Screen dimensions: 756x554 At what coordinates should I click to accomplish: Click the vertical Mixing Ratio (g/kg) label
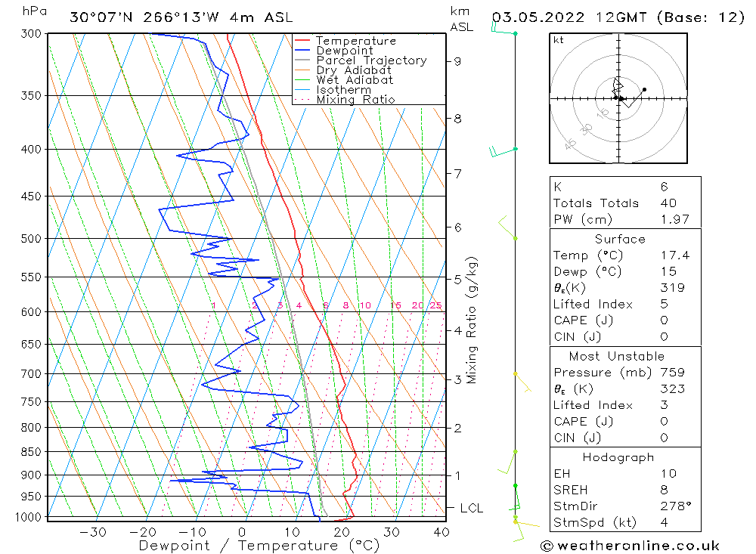[472, 320]
